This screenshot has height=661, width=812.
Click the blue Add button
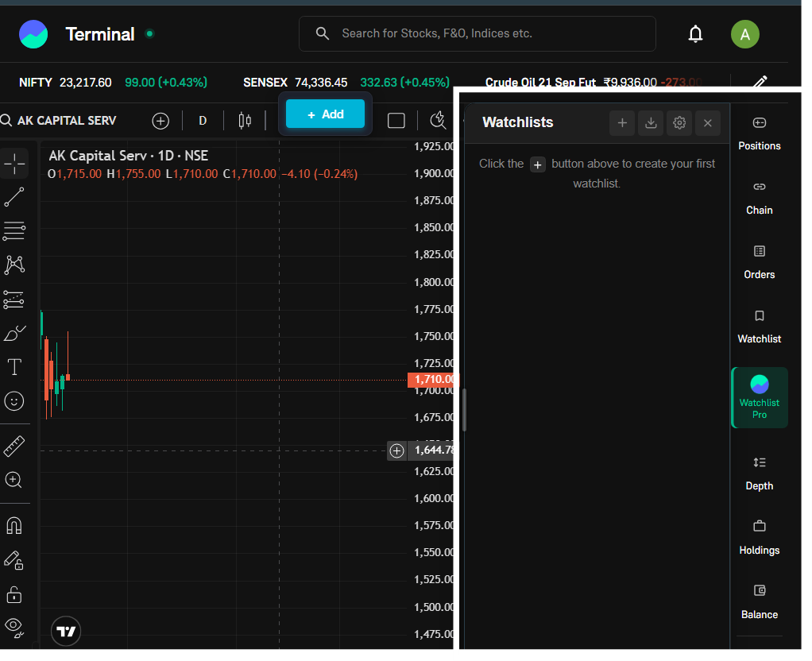(325, 114)
